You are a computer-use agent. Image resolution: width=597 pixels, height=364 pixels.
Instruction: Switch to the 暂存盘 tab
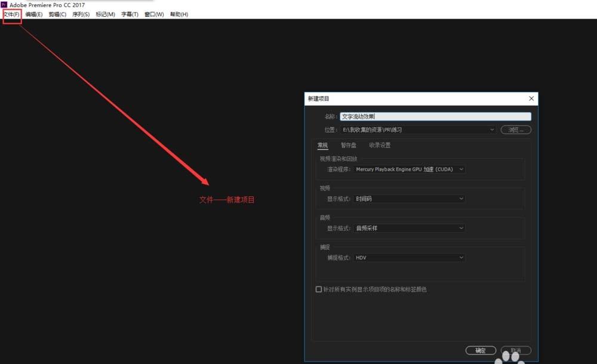(x=349, y=145)
